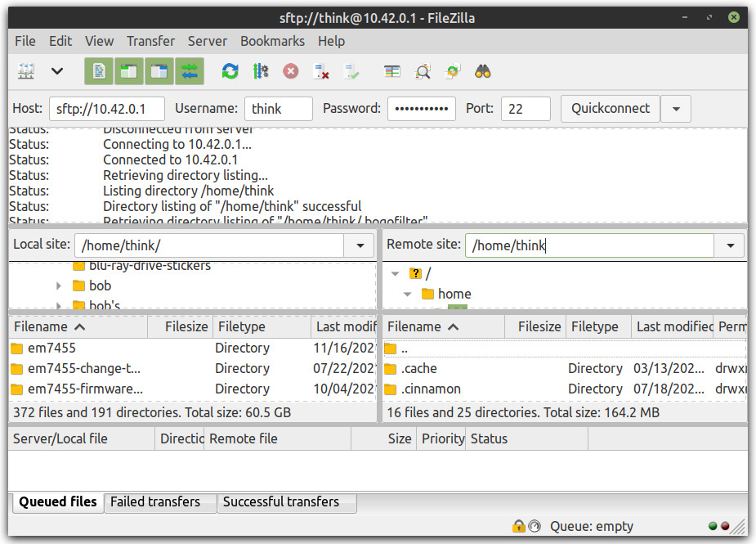Sort local files by Filesize column

[x=181, y=326]
